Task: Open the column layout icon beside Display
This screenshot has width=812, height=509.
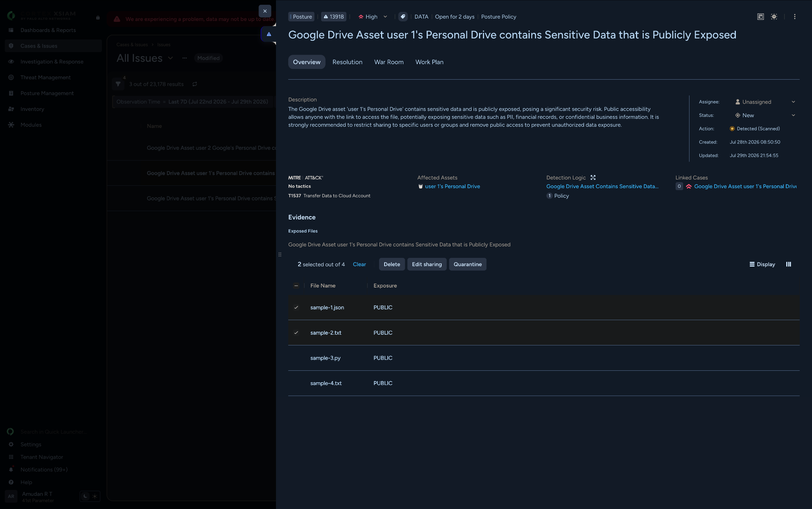Action: (x=789, y=264)
